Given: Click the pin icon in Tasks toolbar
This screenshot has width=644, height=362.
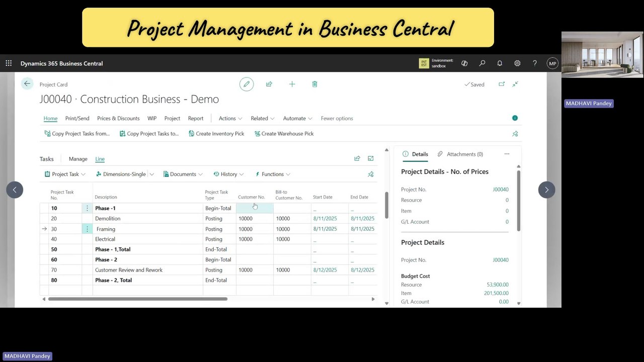Looking at the screenshot, I should tap(371, 174).
